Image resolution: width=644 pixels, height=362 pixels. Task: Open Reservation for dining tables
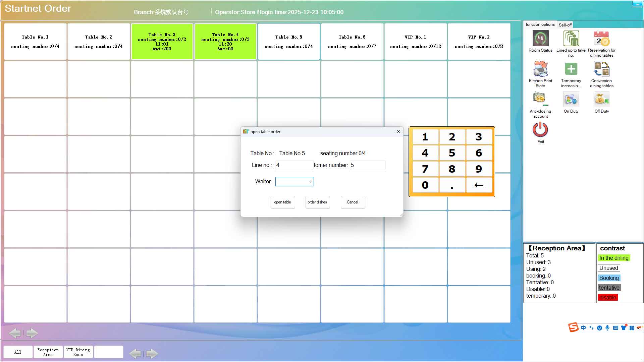point(601,39)
